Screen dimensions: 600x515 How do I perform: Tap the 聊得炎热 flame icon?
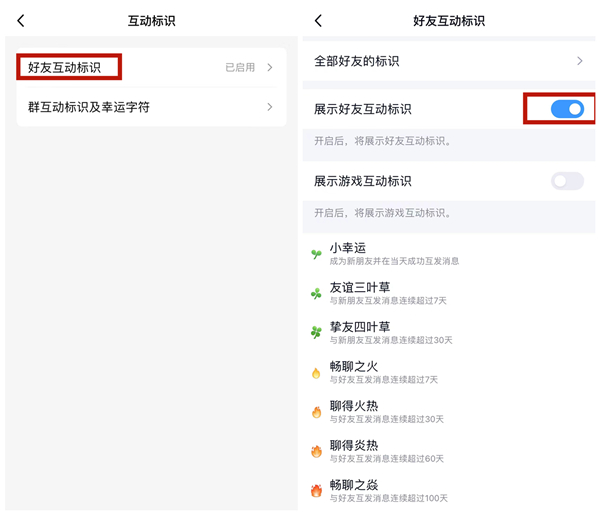click(x=317, y=451)
